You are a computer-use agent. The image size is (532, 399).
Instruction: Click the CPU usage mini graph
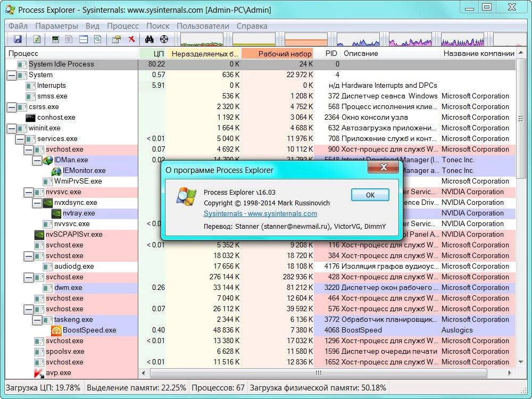[202, 39]
